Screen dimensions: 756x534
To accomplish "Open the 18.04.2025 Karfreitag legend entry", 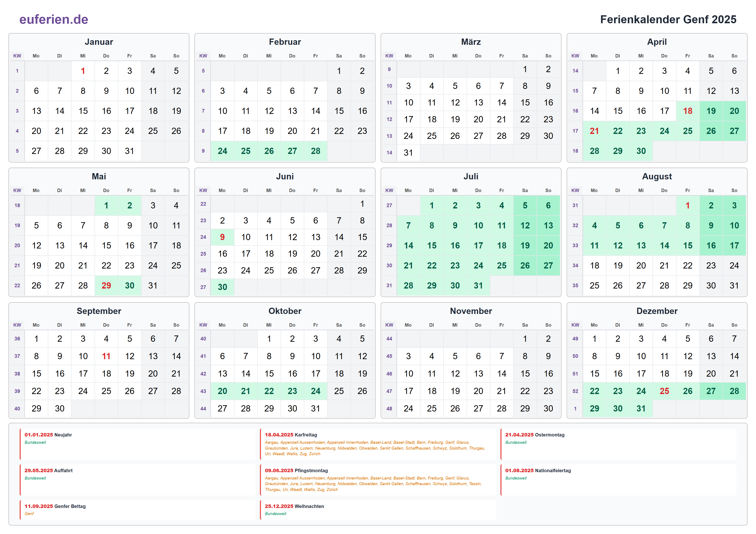I will 378,444.
